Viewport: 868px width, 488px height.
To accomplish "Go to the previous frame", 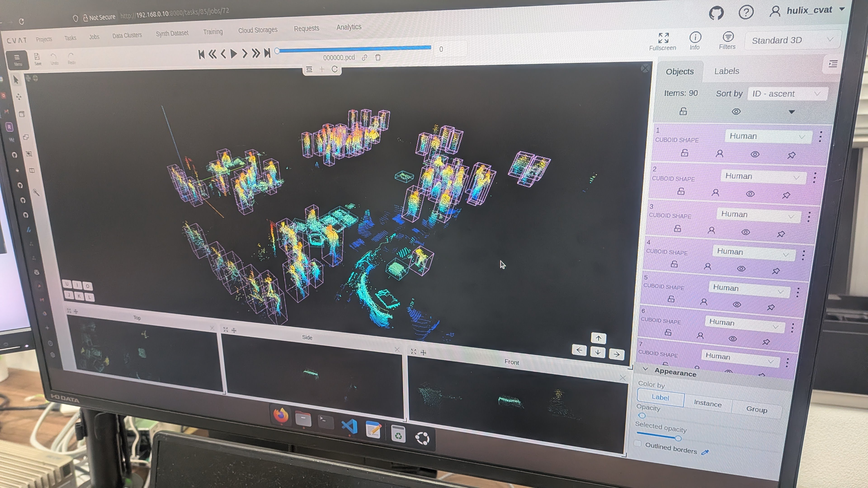I will [x=223, y=54].
